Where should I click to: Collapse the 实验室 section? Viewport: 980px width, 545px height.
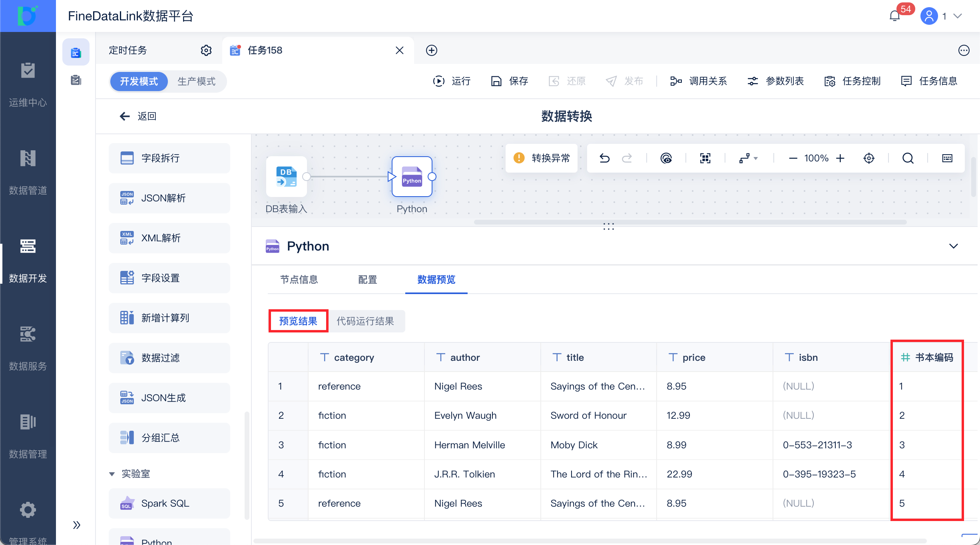[112, 474]
